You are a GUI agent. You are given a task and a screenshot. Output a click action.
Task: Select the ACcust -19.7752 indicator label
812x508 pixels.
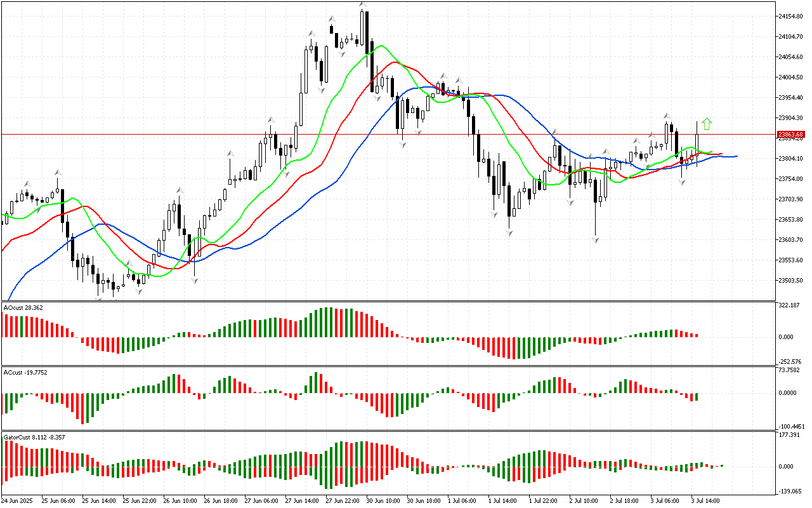(x=25, y=372)
